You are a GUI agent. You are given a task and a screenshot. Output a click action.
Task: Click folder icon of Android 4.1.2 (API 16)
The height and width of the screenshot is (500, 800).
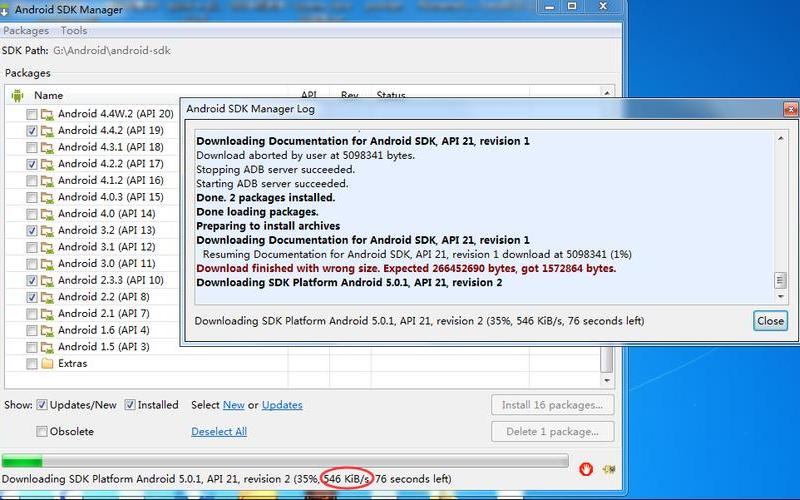[x=47, y=181]
